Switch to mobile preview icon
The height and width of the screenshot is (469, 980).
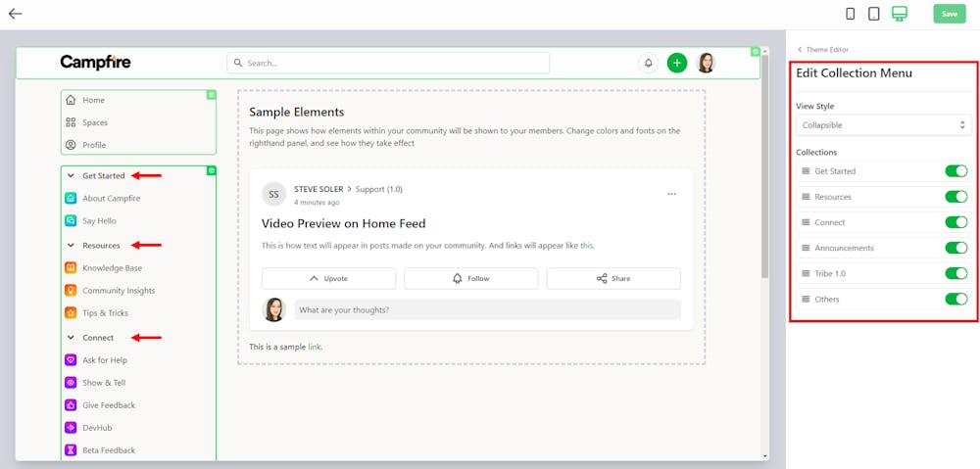(x=850, y=14)
